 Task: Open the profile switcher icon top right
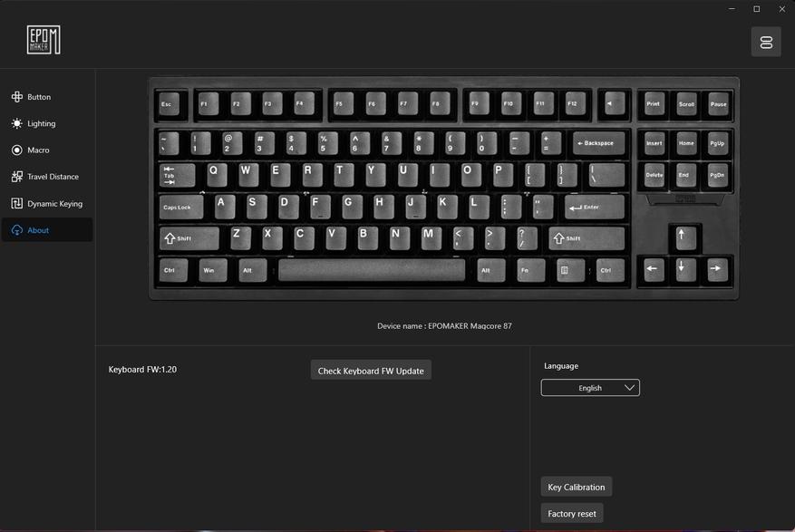[766, 42]
